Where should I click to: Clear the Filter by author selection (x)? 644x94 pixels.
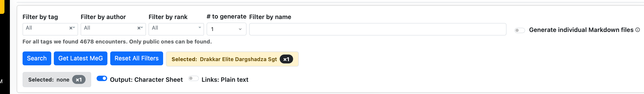pyautogui.click(x=139, y=28)
